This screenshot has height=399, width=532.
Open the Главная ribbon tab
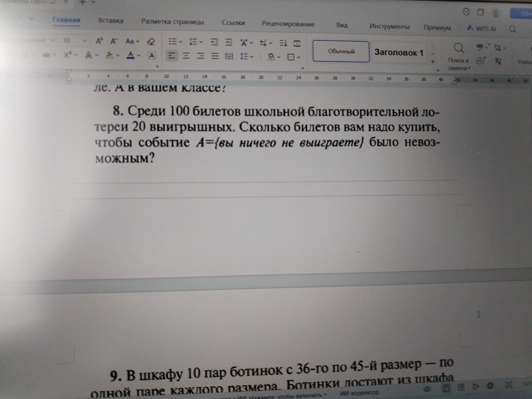[x=66, y=20]
